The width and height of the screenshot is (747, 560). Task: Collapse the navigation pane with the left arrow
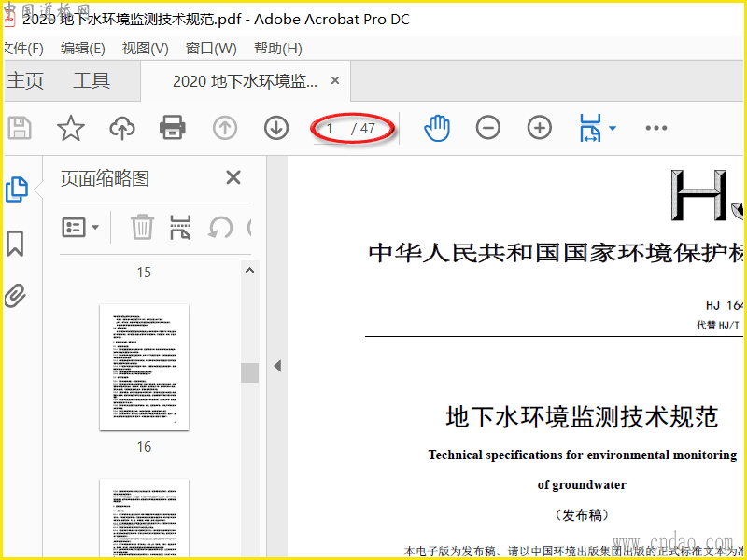click(x=277, y=366)
